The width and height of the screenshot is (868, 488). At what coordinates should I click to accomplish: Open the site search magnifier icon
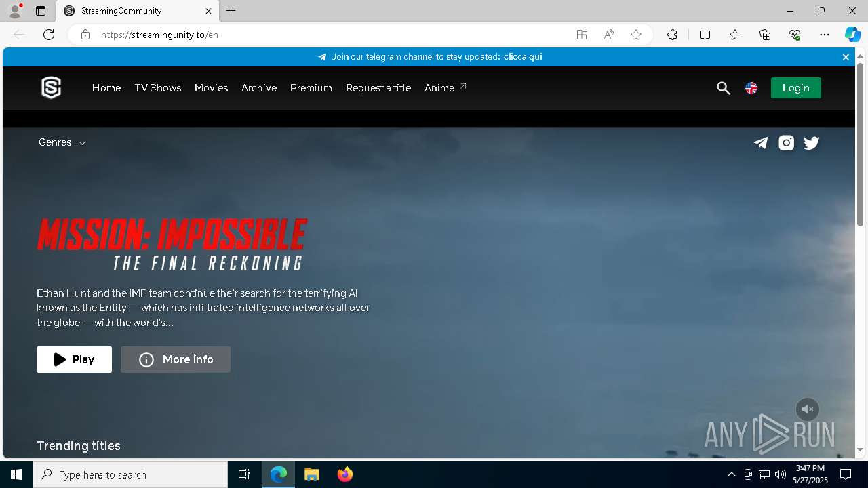[x=724, y=88]
